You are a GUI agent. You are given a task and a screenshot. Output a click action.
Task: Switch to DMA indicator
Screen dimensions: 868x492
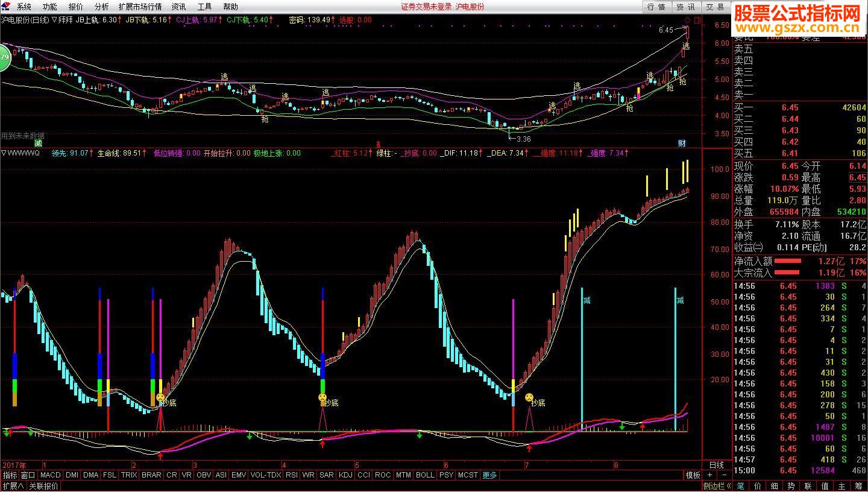(x=90, y=475)
